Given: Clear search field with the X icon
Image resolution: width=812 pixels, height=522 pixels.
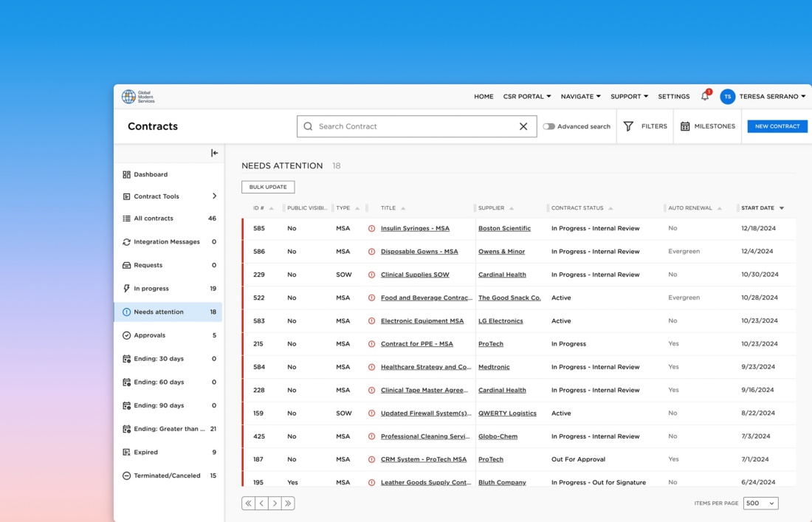Looking at the screenshot, I should tap(523, 126).
